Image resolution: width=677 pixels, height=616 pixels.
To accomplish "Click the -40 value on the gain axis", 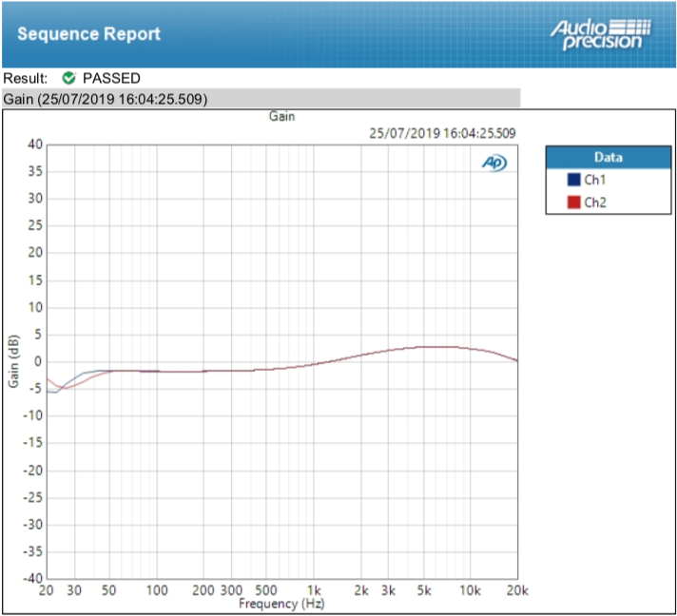I will [33, 578].
